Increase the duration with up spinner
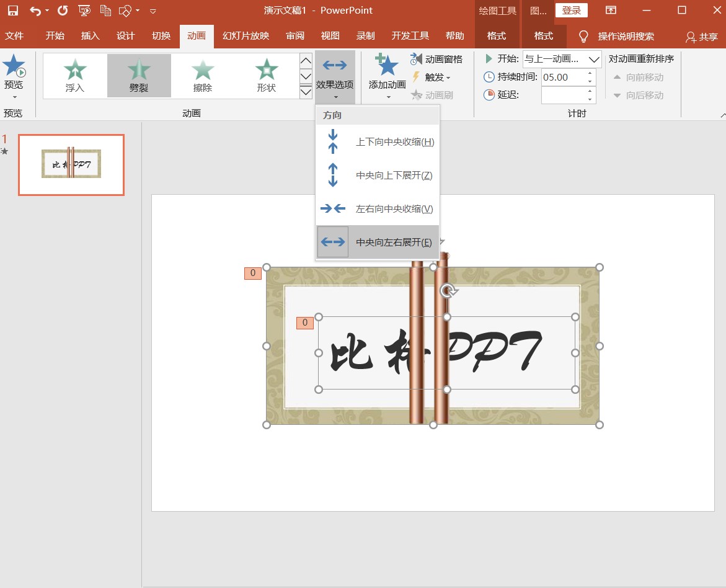The width and height of the screenshot is (726, 588). coord(590,73)
